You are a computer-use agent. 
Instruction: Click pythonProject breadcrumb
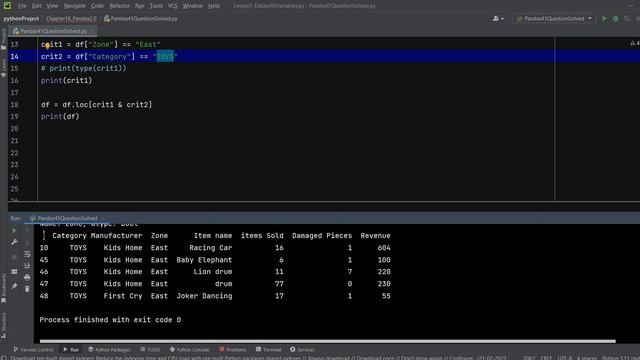(x=21, y=19)
